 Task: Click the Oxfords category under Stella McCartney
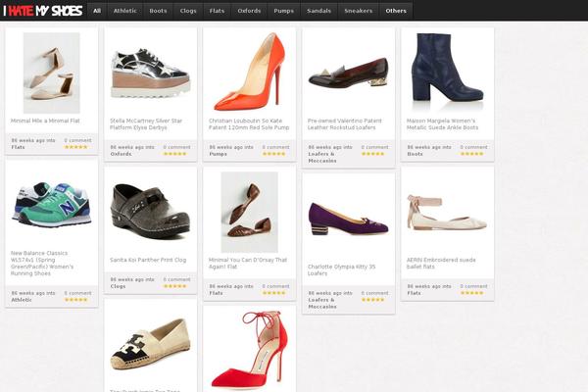pyautogui.click(x=121, y=154)
